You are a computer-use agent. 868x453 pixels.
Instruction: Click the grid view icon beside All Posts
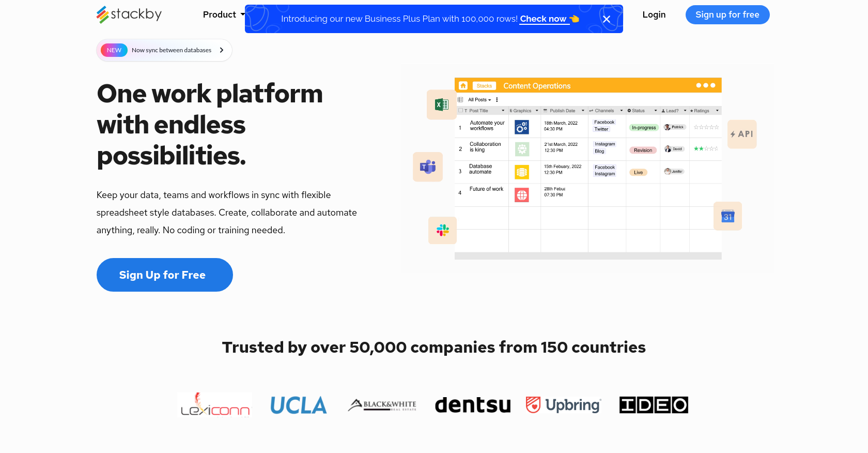(460, 100)
